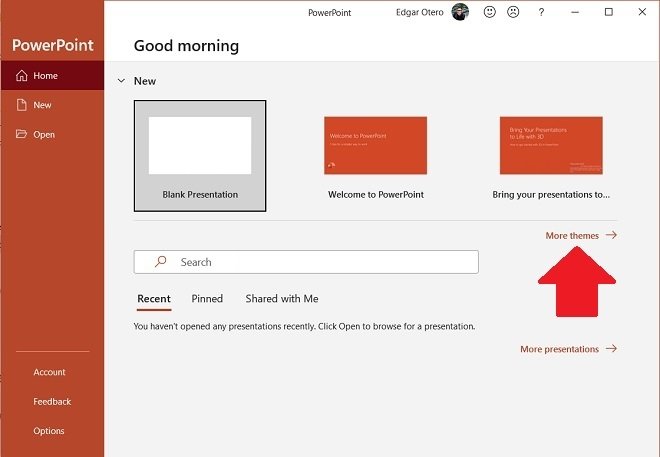Image resolution: width=660 pixels, height=457 pixels.
Task: Click into the Search input field
Action: point(306,262)
